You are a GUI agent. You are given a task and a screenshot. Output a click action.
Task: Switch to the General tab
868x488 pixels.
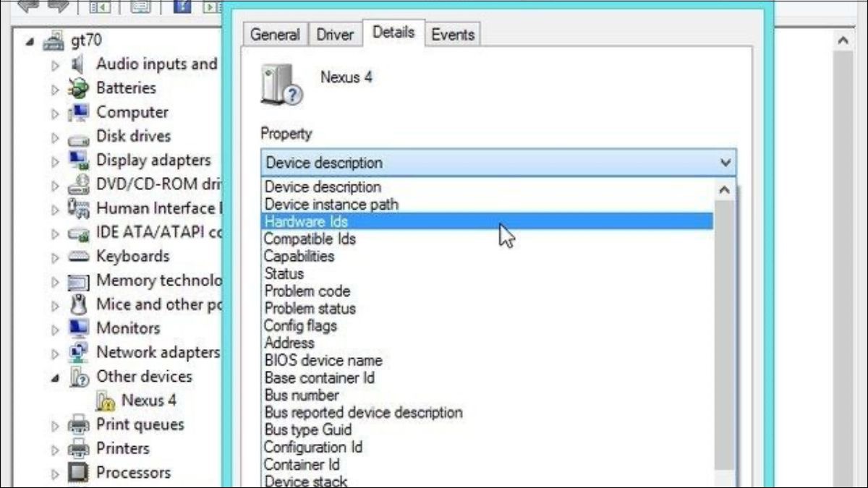[x=275, y=34]
